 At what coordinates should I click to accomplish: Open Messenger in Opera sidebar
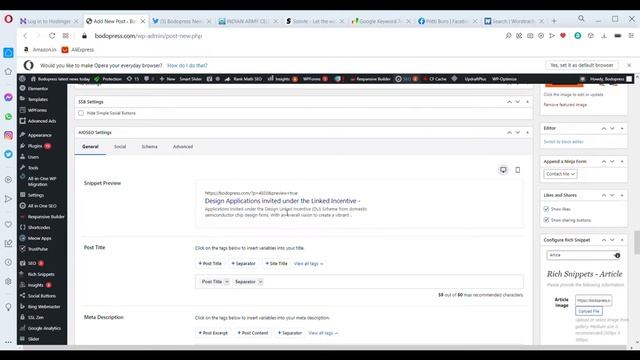[x=8, y=98]
